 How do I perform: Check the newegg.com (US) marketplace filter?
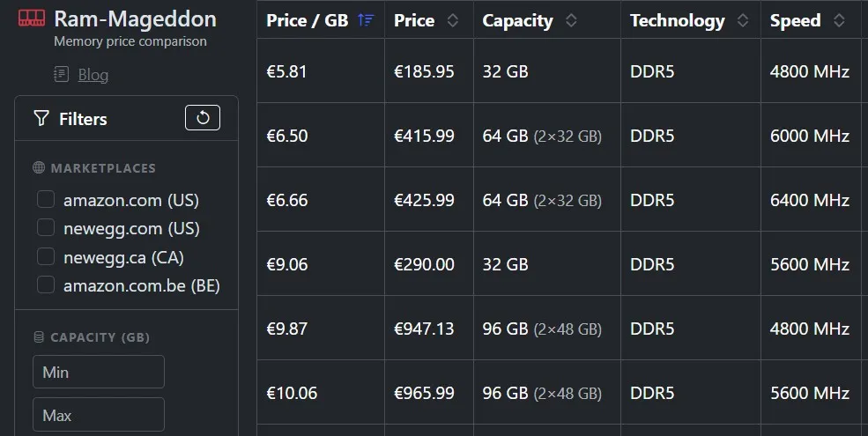coord(46,227)
